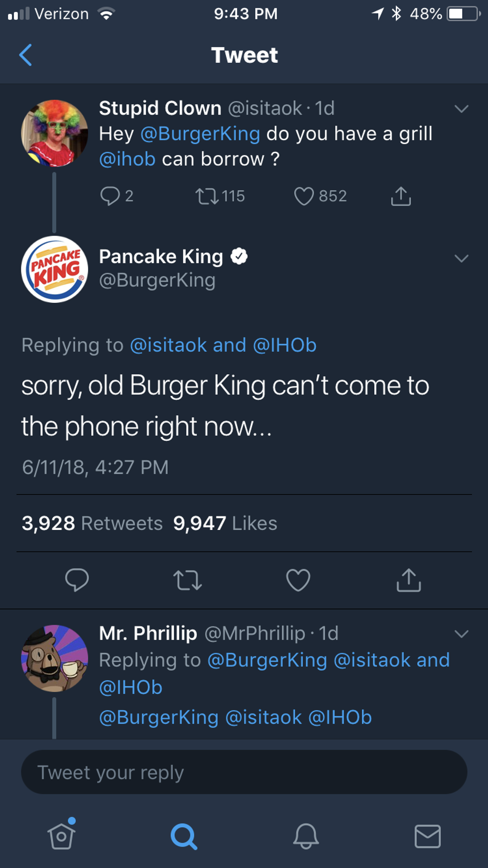View the 3,928 Retweets list
Image resolution: width=488 pixels, height=868 pixels.
coord(92,523)
